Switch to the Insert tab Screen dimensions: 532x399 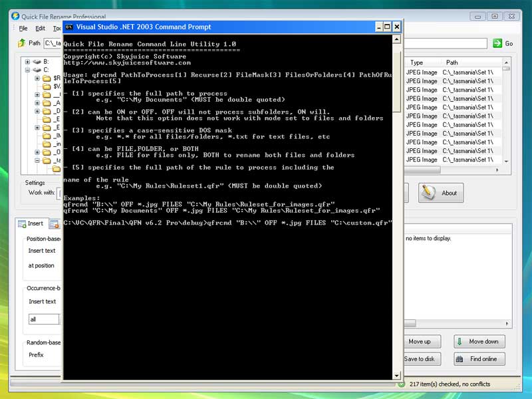[x=30, y=223]
